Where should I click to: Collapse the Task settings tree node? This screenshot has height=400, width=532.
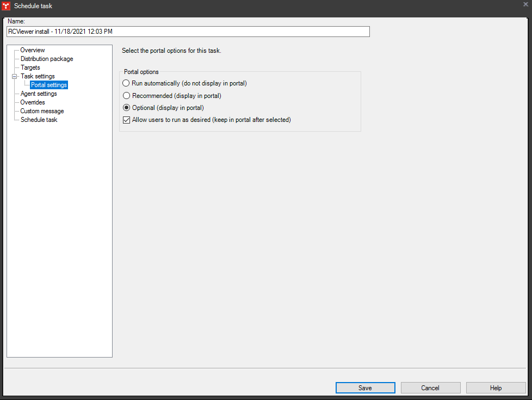pos(15,76)
